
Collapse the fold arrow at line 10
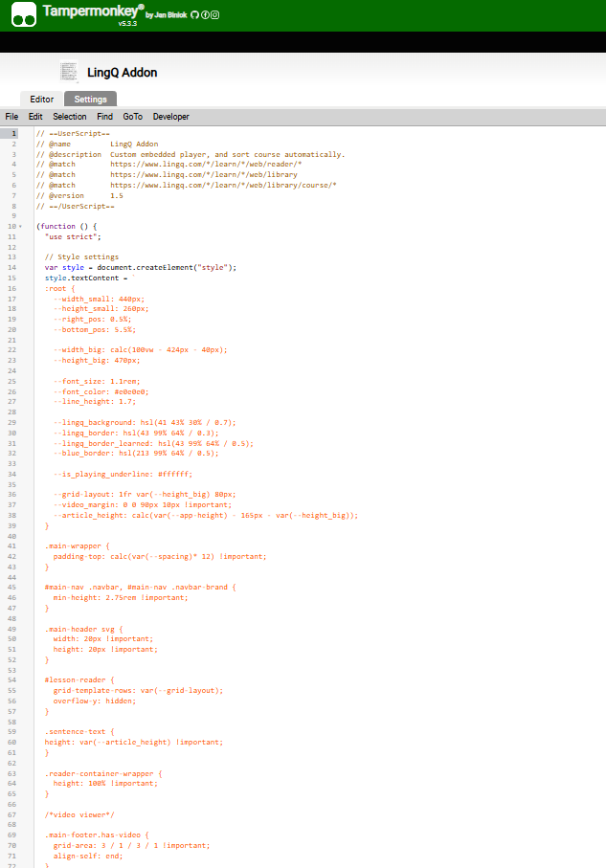[x=20, y=227]
